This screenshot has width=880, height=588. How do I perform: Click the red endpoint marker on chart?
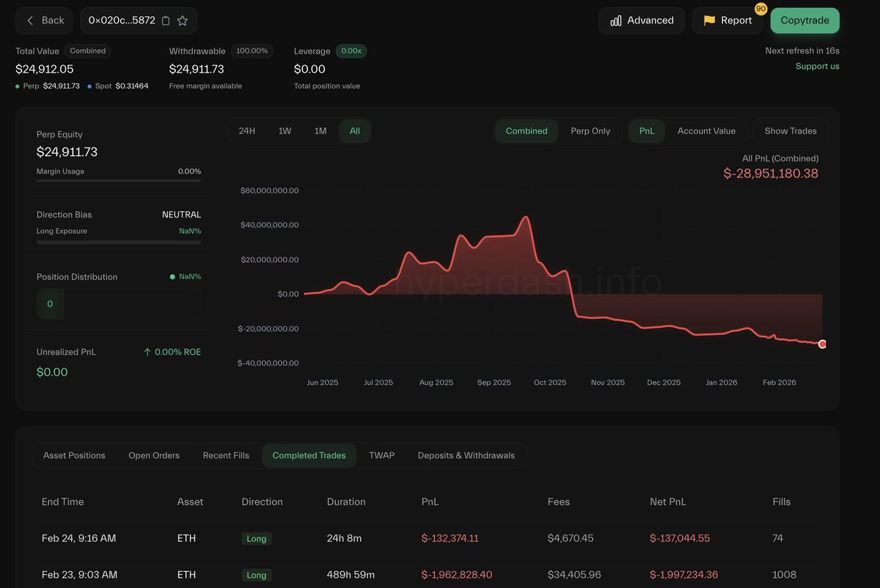822,344
